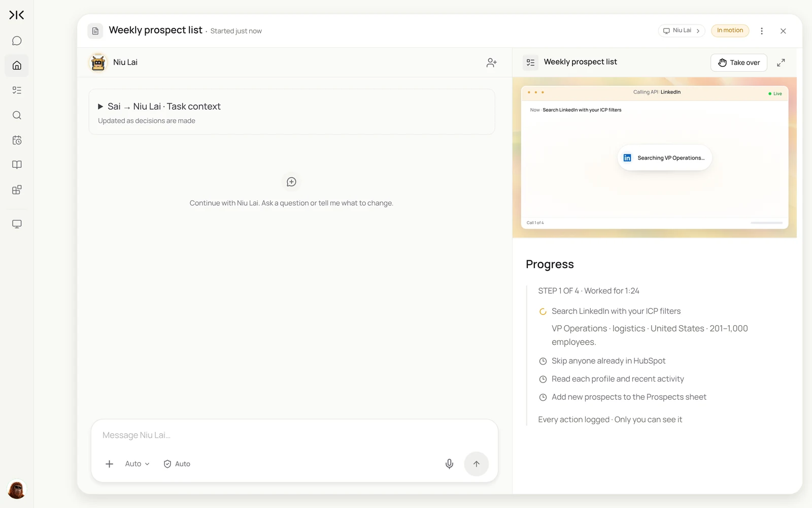Click the call progress bar in the preview
The image size is (812, 508).
point(766,223)
